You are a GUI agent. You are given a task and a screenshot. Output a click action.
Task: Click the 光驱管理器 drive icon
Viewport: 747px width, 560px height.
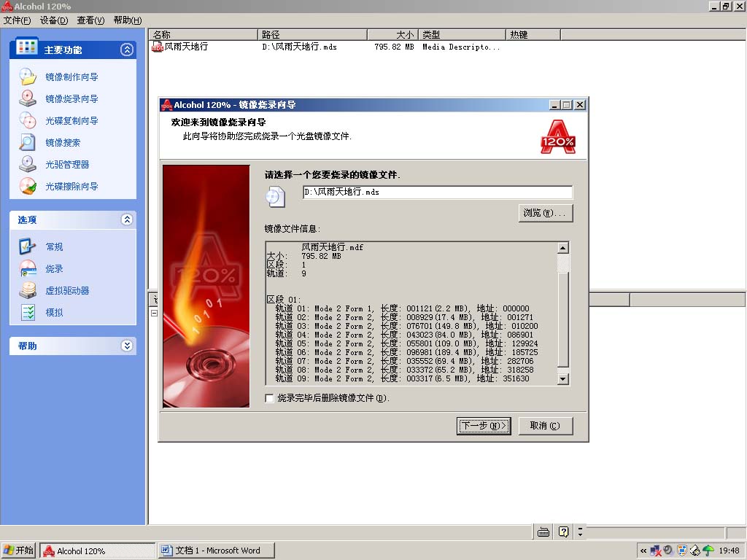coord(27,164)
